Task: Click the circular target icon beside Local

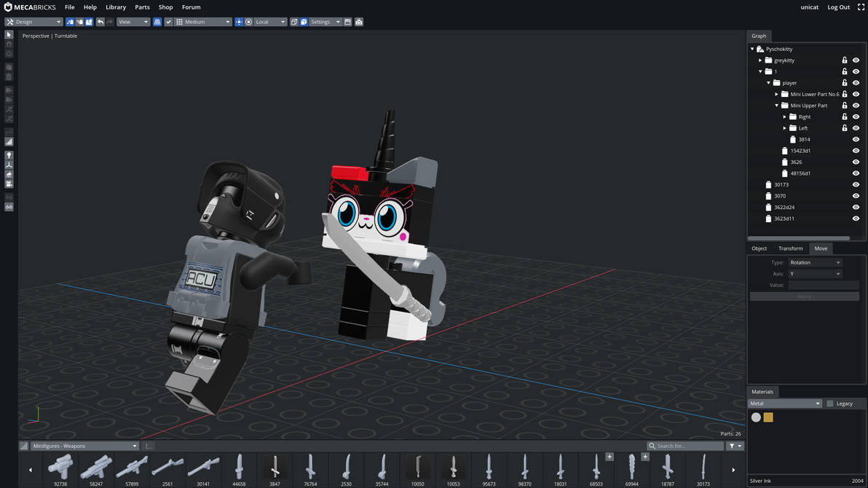Action: point(248,22)
